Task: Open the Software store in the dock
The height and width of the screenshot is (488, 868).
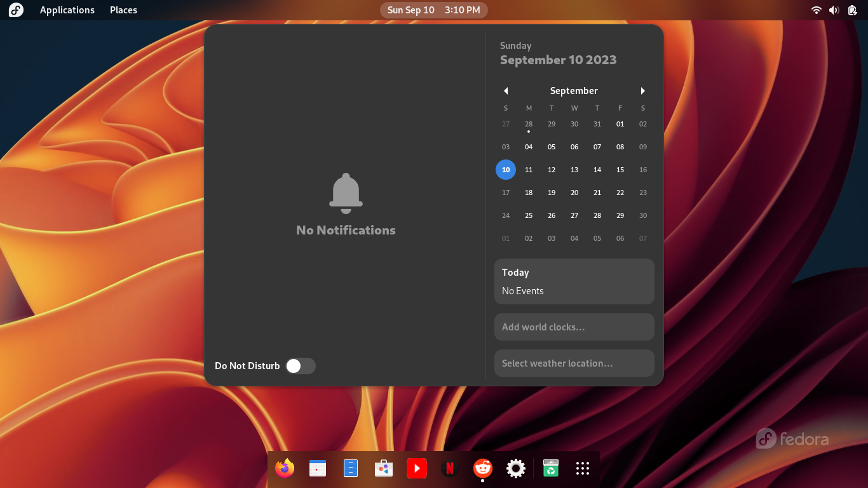Action: 384,469
